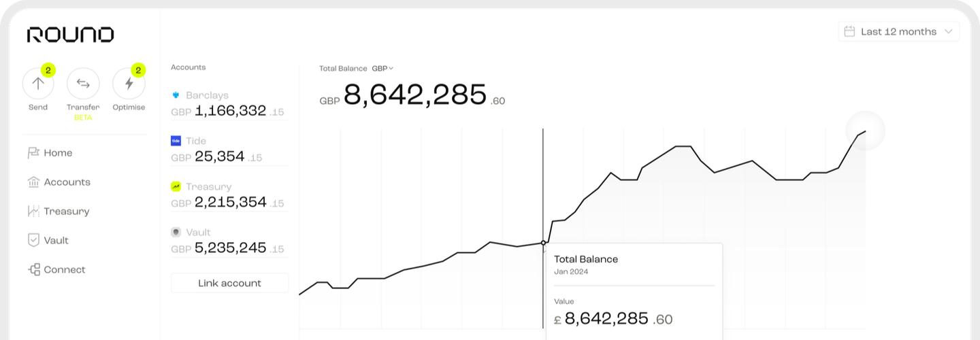
Task: Click the Optimise lightning icon
Action: [x=129, y=84]
